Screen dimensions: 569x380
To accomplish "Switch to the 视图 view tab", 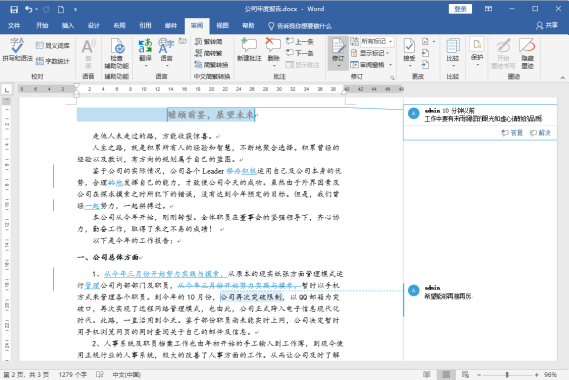I will point(222,25).
